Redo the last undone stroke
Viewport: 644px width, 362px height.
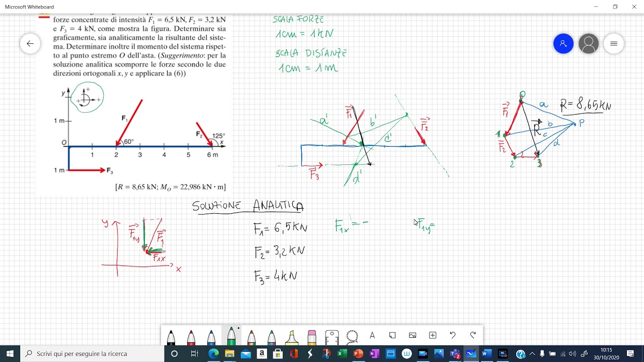tap(473, 335)
